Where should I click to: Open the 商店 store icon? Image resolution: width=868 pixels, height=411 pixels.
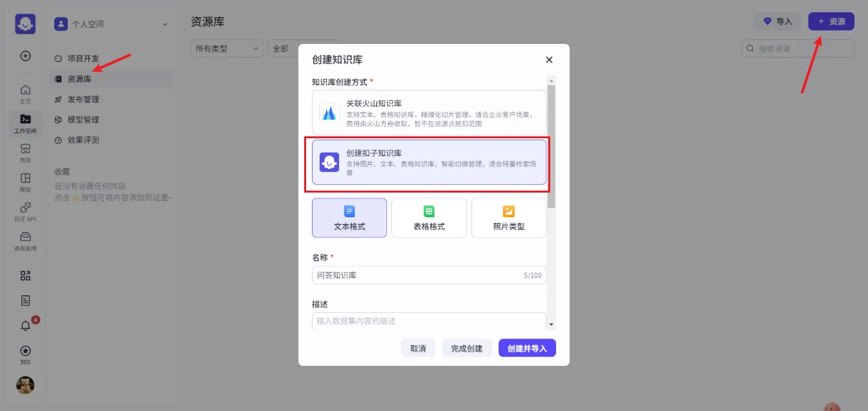tap(25, 153)
